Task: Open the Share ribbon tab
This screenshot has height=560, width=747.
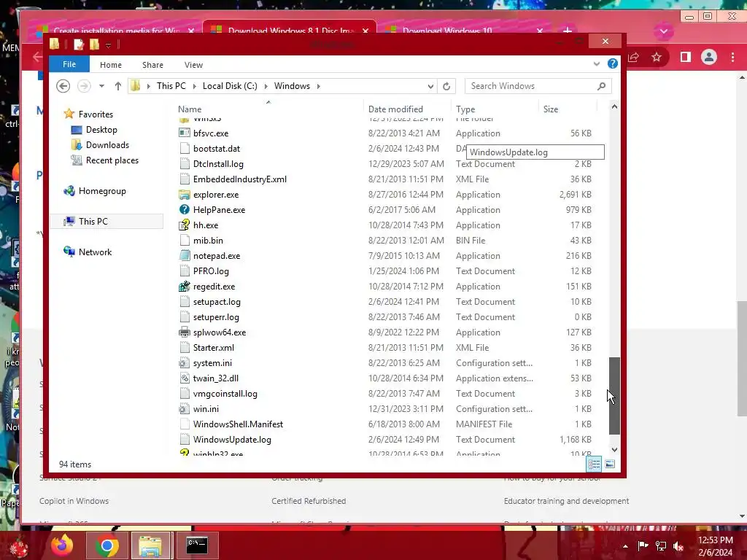Action: pyautogui.click(x=152, y=65)
